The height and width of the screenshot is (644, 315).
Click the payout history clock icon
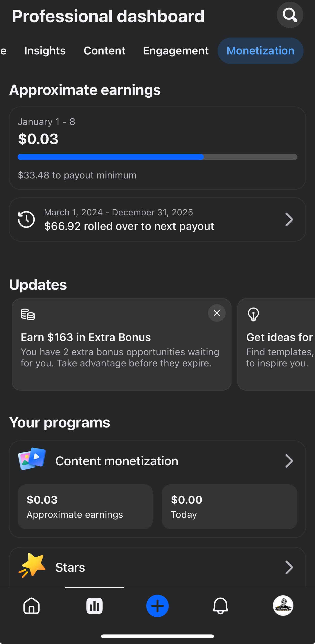coord(26,219)
